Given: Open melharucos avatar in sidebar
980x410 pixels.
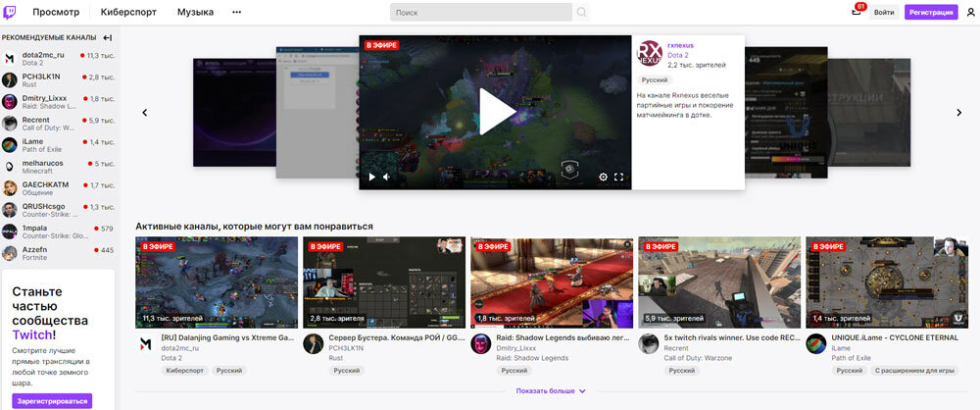Looking at the screenshot, I should (10, 167).
